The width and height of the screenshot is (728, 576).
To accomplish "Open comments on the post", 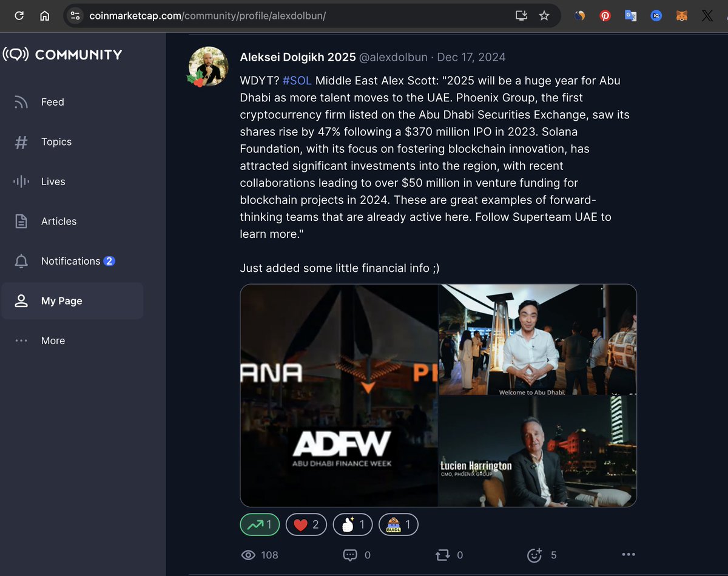I will (x=350, y=555).
